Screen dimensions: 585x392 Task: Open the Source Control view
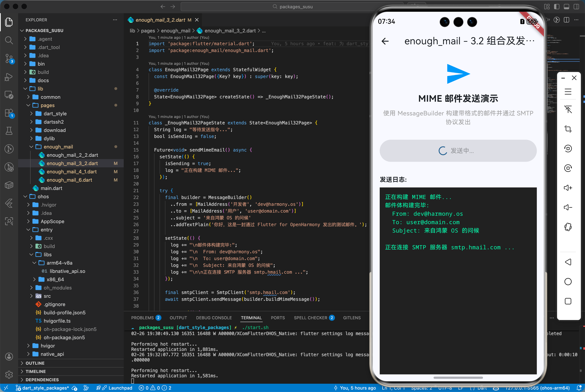[x=9, y=58]
